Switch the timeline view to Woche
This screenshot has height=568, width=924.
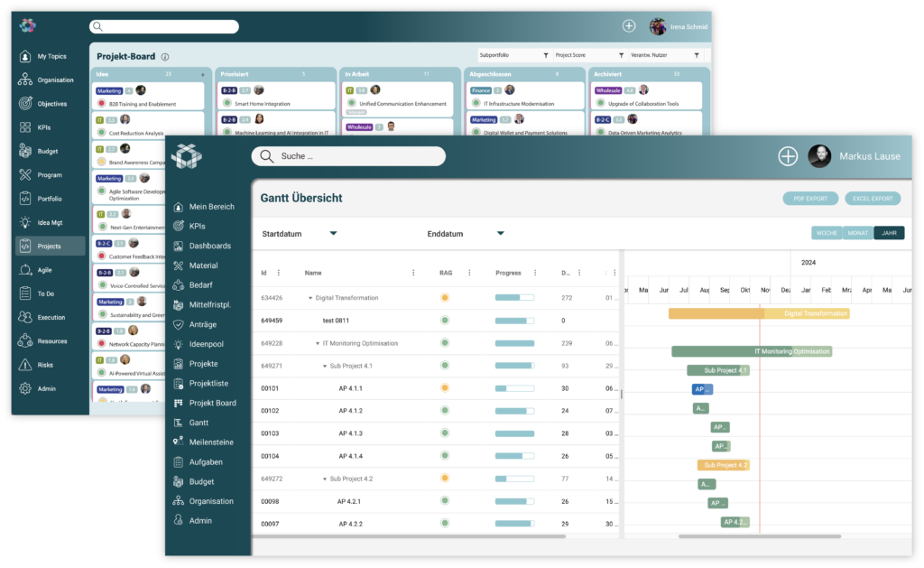point(826,233)
